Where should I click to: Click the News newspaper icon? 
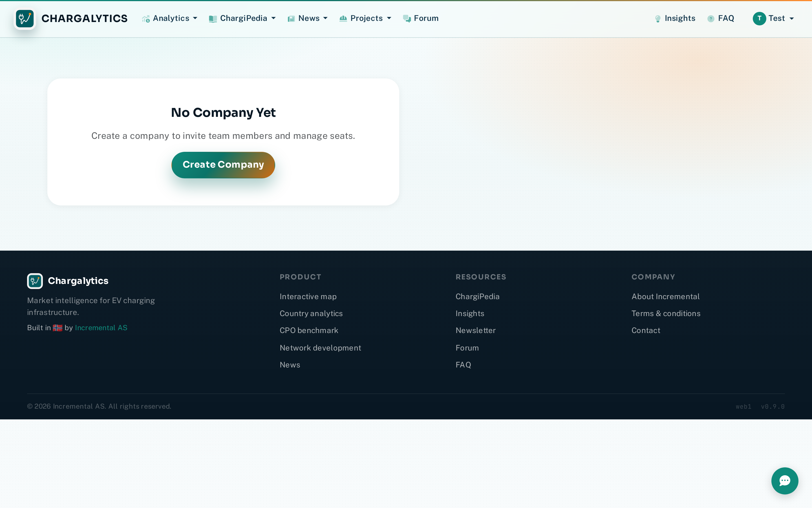291,19
